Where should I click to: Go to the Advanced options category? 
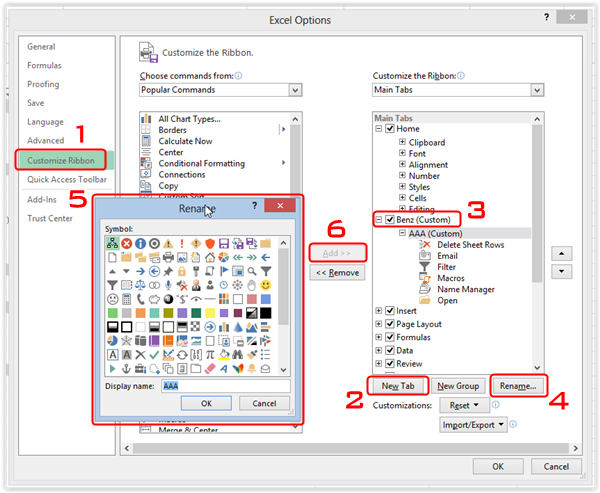pyautogui.click(x=46, y=140)
